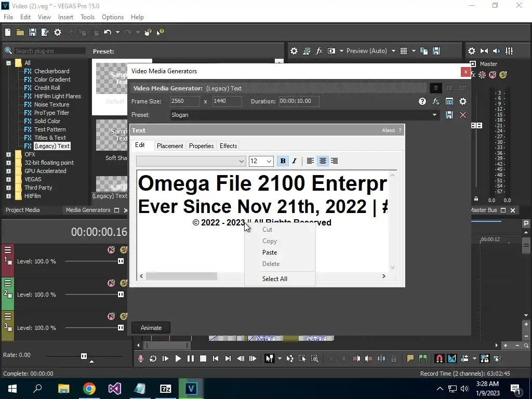Click the Undo arrow in the toolbar
This screenshot has width=532, height=399.
coord(108,32)
